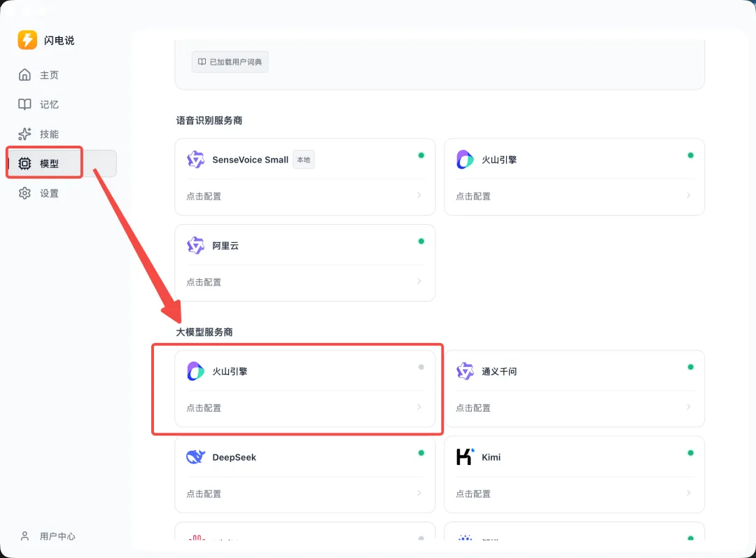The height and width of the screenshot is (558, 756).
Task: Expand the large model 火山引擎 config chevron
Action: pyautogui.click(x=419, y=407)
